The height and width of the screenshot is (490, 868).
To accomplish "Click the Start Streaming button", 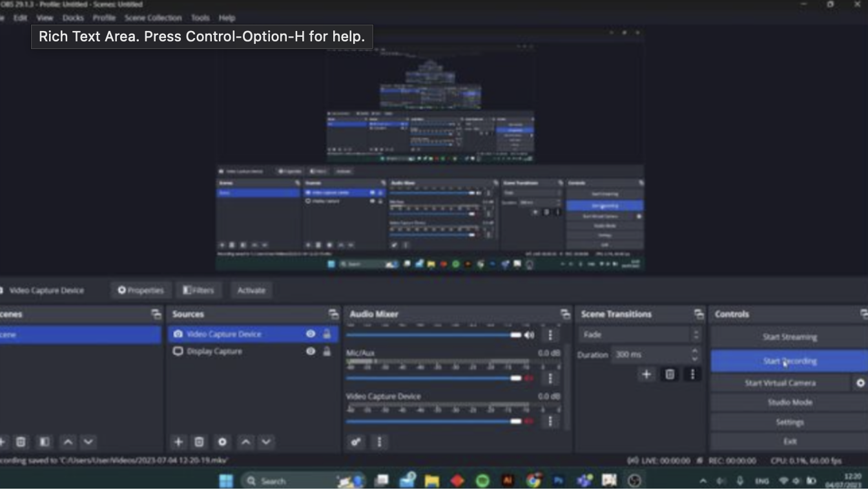I will 789,337.
